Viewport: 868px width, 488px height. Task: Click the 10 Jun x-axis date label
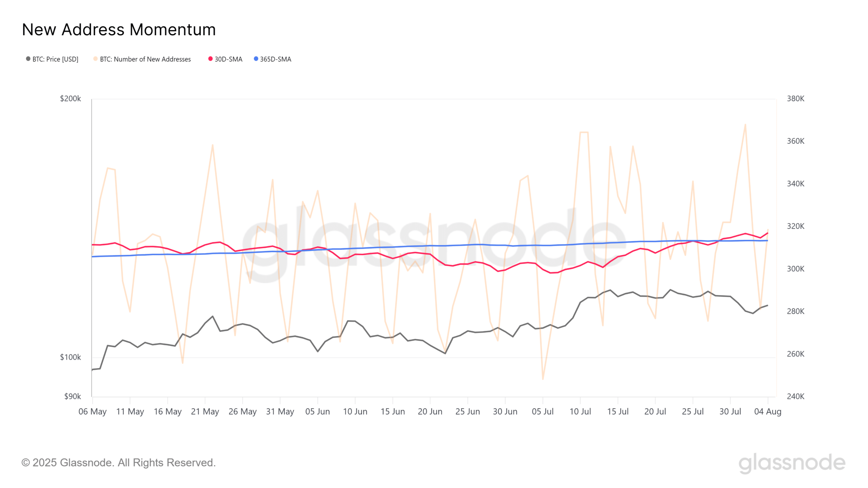click(355, 411)
